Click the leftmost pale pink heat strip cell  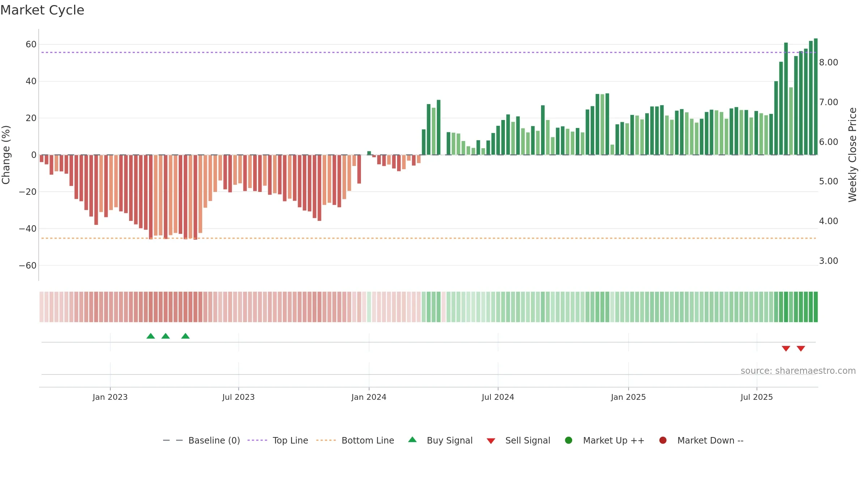pos(42,307)
